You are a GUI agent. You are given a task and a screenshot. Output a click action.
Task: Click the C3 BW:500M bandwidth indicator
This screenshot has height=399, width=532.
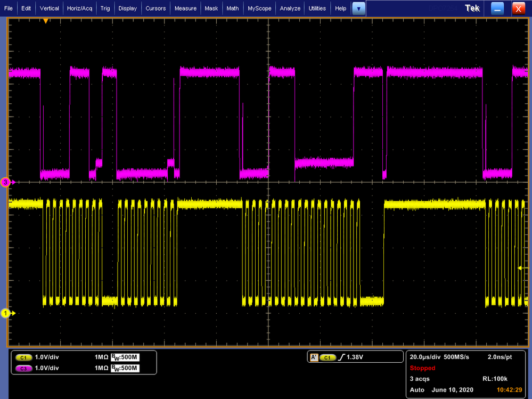click(x=125, y=368)
